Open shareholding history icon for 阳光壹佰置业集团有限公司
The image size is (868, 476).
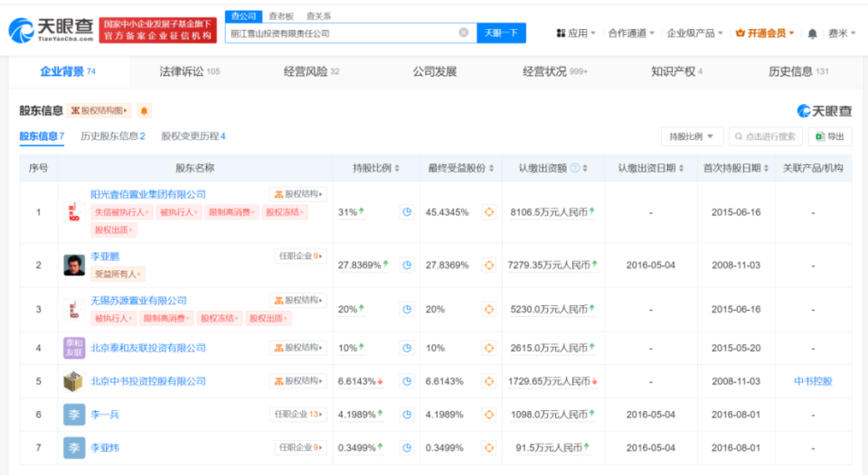tap(407, 211)
